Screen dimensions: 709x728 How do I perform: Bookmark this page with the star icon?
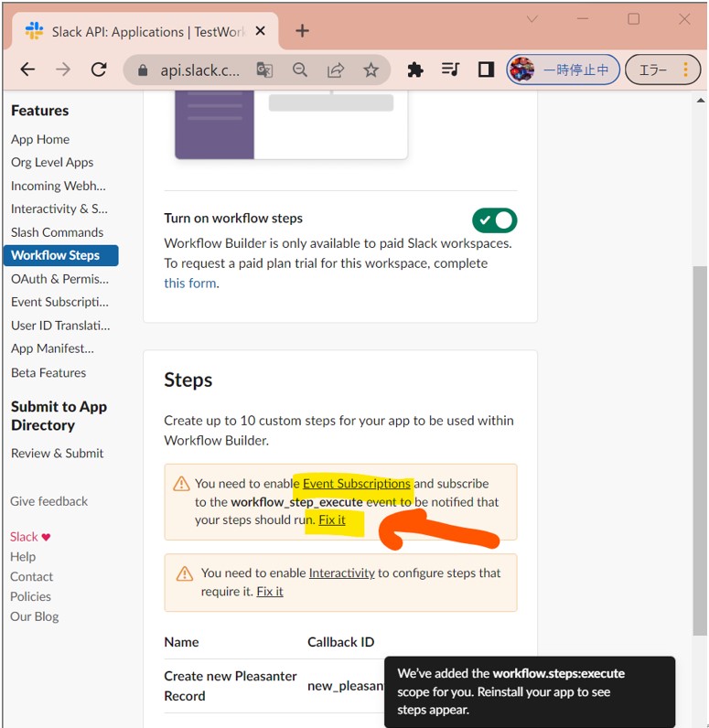tap(371, 70)
